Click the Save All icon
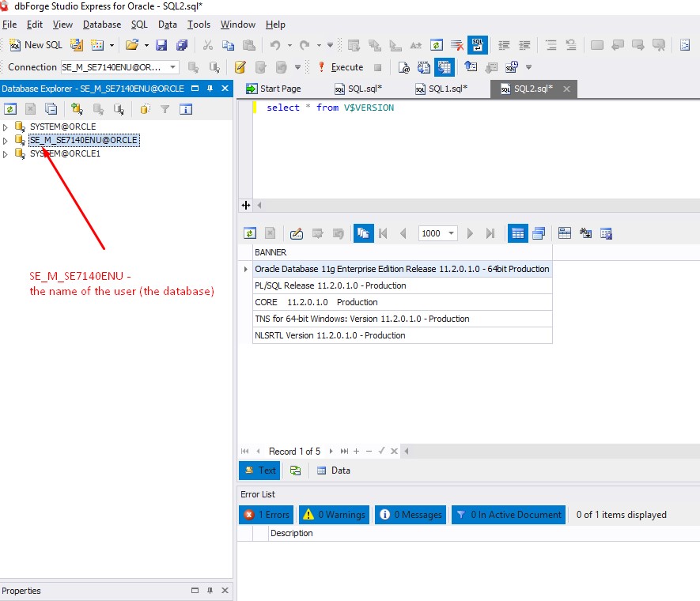Image resolution: width=700 pixels, height=601 pixels. (182, 44)
